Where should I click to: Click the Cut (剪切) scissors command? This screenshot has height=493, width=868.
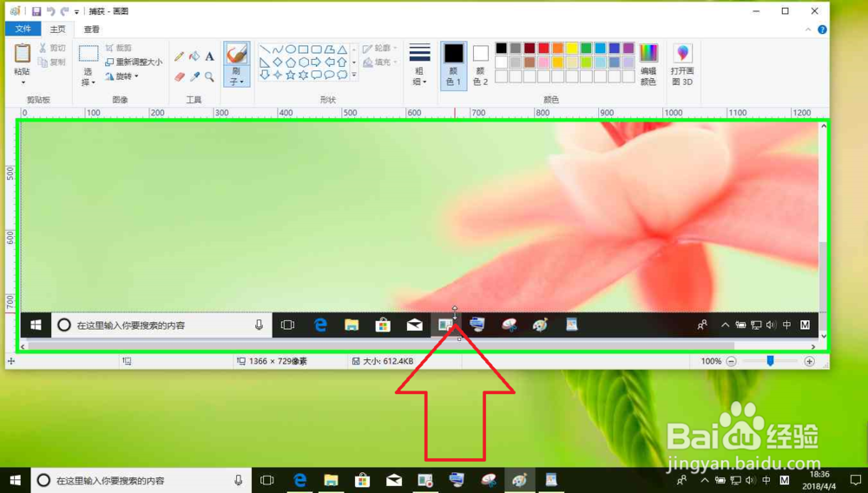click(52, 48)
